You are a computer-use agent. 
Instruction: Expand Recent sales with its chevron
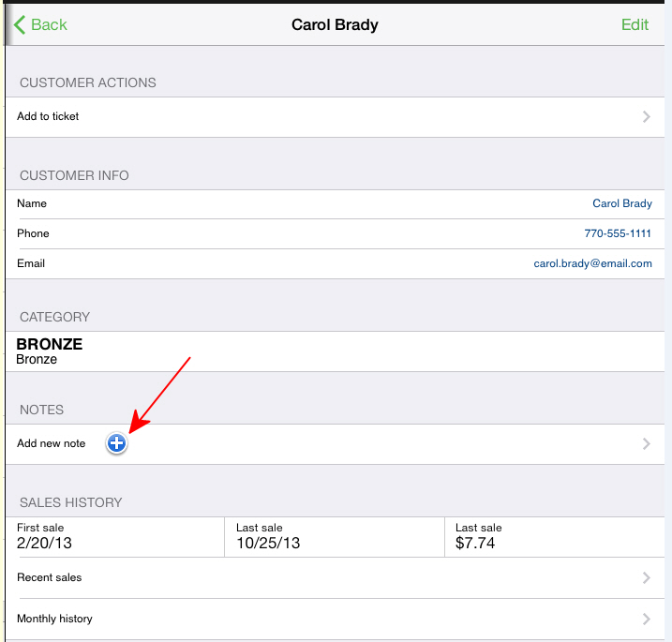click(647, 577)
